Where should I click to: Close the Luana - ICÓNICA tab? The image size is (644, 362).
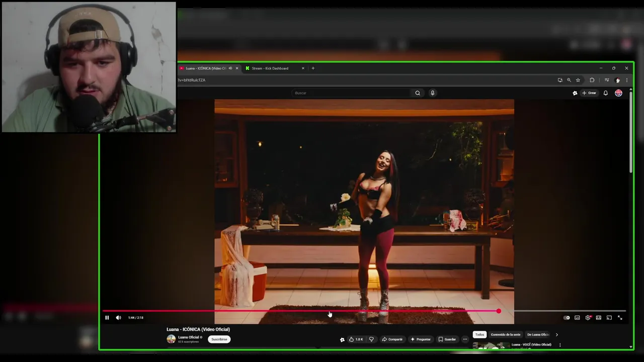[x=237, y=68]
